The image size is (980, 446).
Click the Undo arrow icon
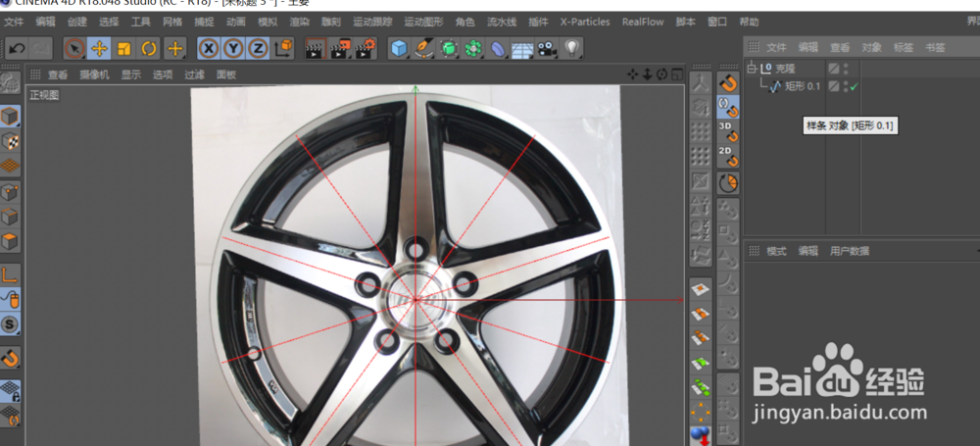click(x=18, y=48)
